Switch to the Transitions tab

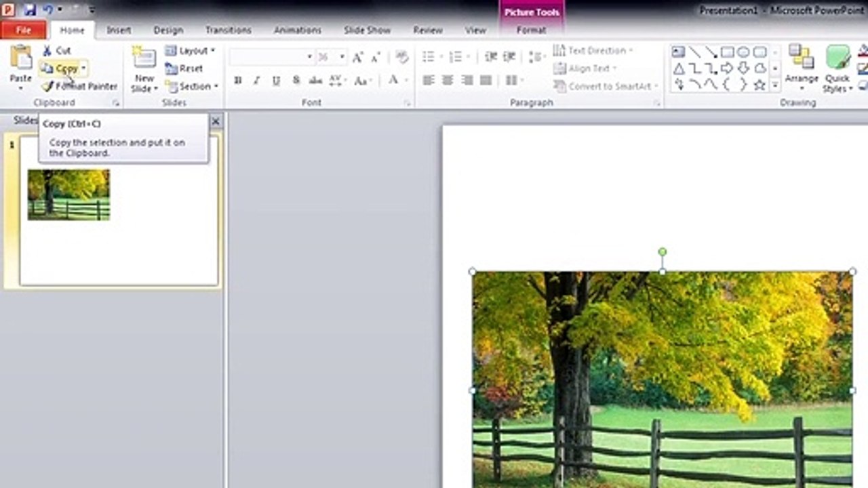229,30
